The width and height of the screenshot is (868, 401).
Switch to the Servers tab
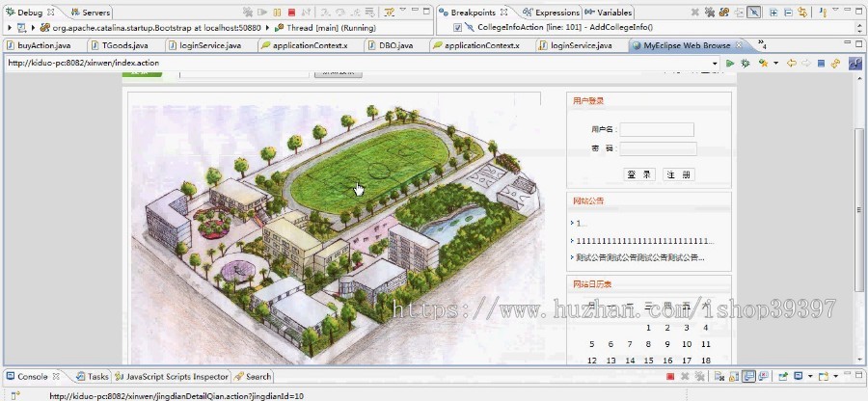point(92,13)
